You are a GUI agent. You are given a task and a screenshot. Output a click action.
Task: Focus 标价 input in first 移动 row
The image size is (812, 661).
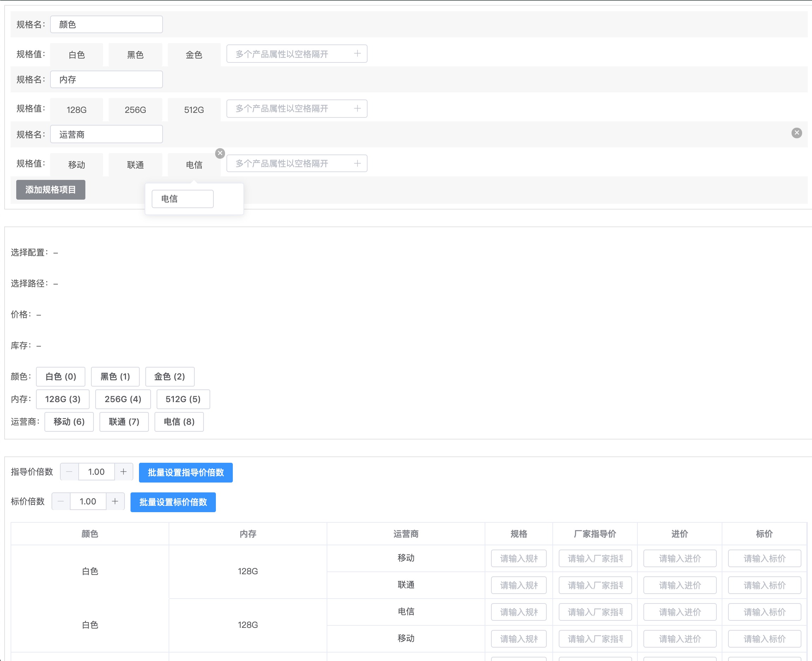tap(764, 558)
